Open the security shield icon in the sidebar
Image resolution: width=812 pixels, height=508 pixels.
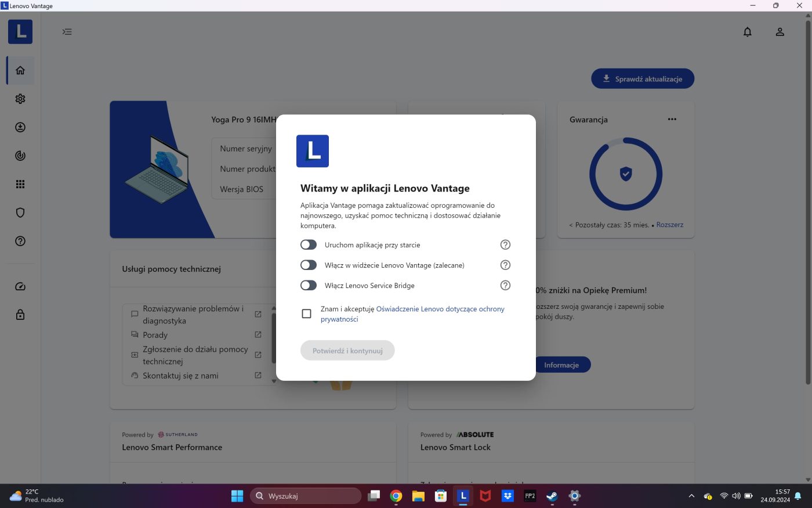20,212
